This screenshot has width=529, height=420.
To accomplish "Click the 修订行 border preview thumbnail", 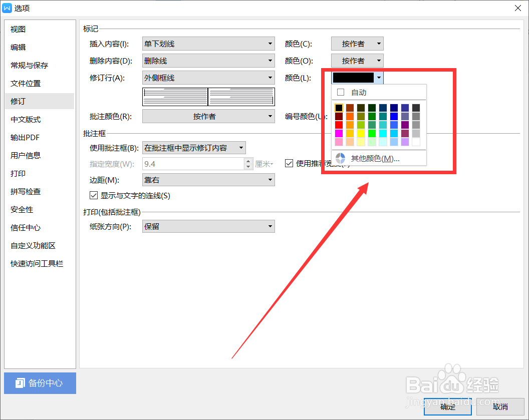I will [x=208, y=97].
